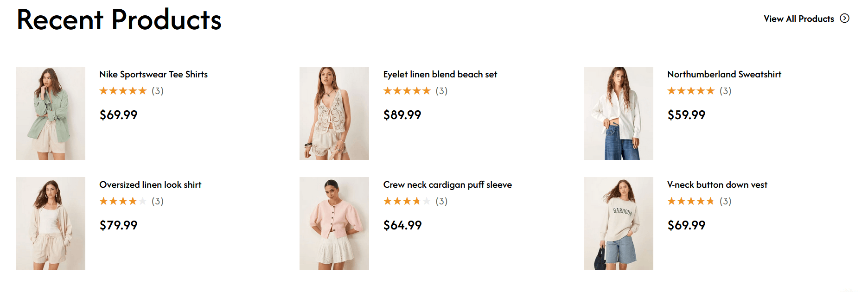Click the Eyelet linen beach set star rating

click(407, 91)
